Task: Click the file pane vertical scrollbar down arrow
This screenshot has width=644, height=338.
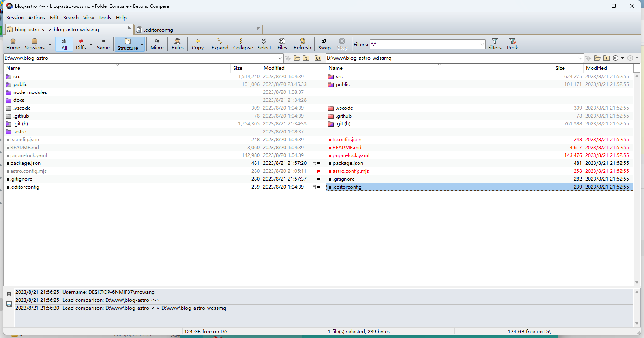Action: coord(637,282)
